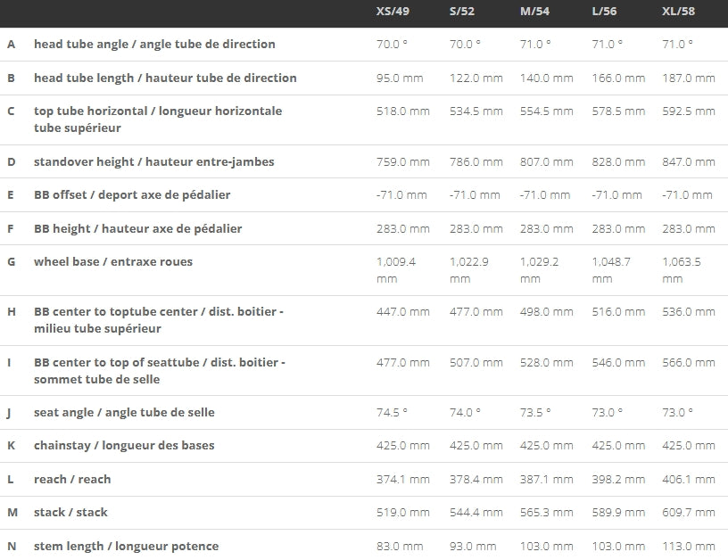The image size is (728, 560).
Task: Select the 544.4 mm stack value
Action: click(x=476, y=513)
